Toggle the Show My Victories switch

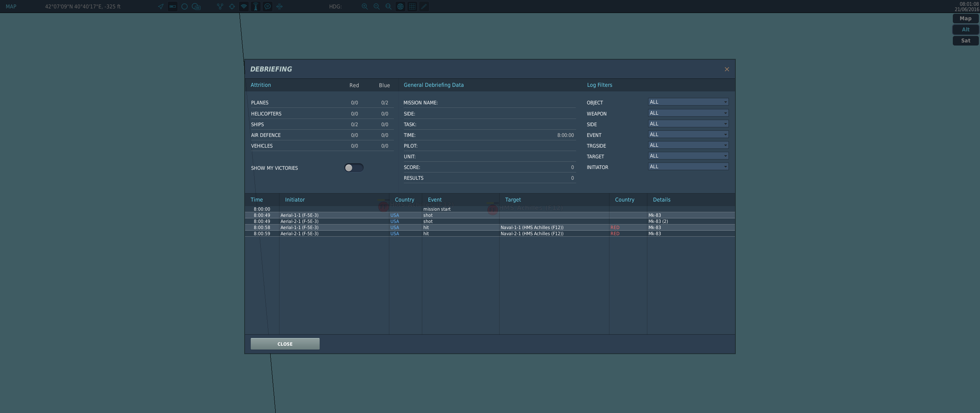coord(354,168)
